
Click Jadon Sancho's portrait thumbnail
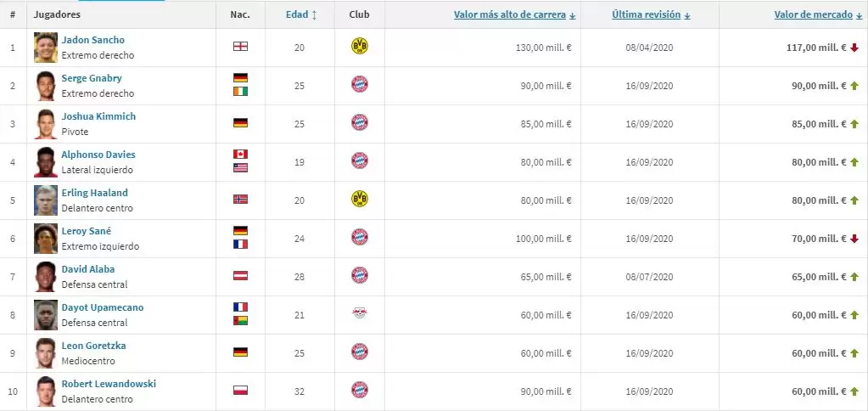coord(46,47)
